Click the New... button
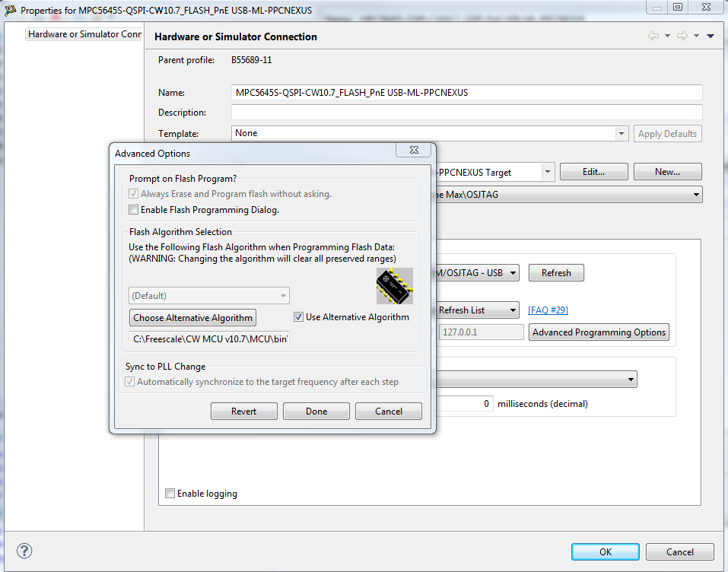 667,172
